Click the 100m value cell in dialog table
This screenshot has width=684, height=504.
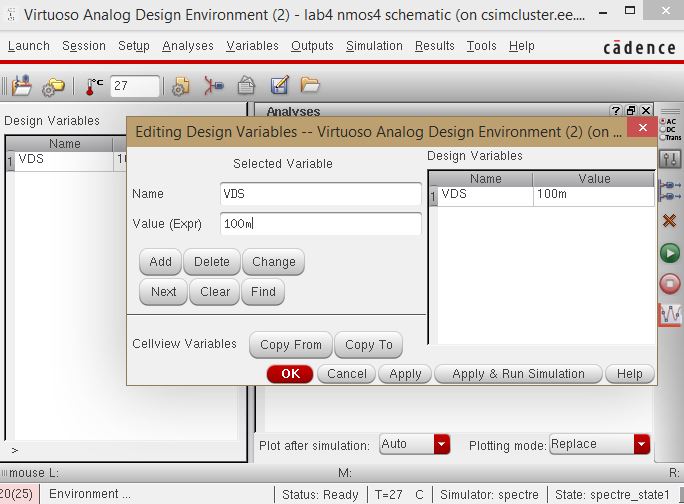(593, 195)
